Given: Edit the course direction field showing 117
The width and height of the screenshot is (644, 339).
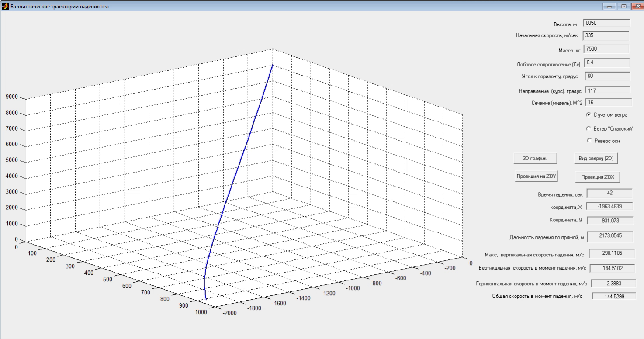Looking at the screenshot, I should point(607,90).
